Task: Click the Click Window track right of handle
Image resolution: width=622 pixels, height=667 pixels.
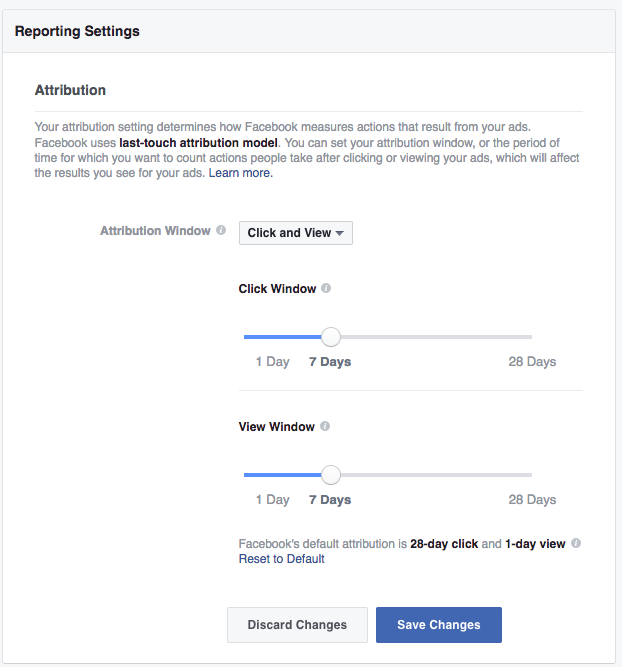Action: [x=437, y=337]
